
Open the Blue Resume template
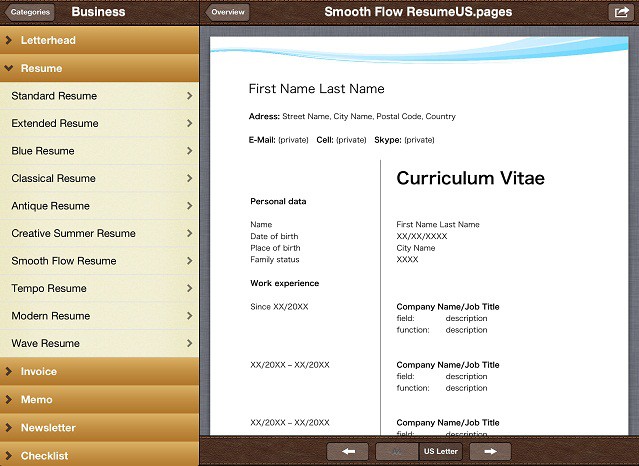pyautogui.click(x=99, y=151)
